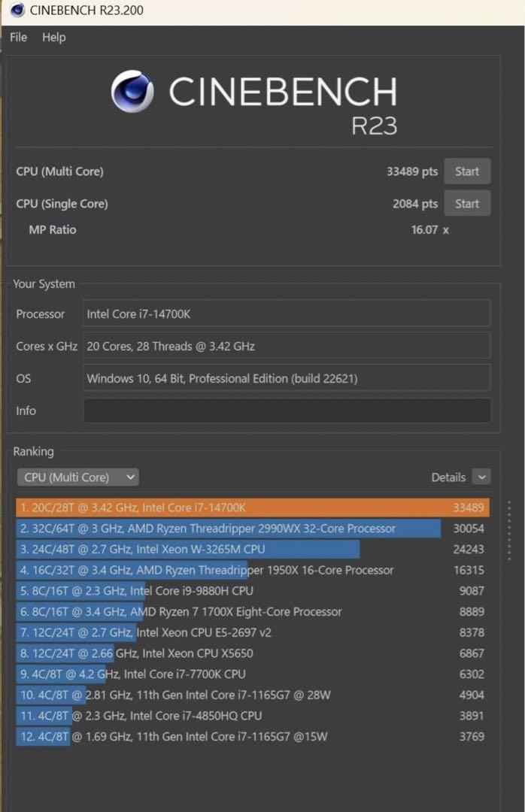Click the Processor field Intel Core i7-14700K
Image resolution: width=525 pixels, height=812 pixels.
[x=287, y=314]
